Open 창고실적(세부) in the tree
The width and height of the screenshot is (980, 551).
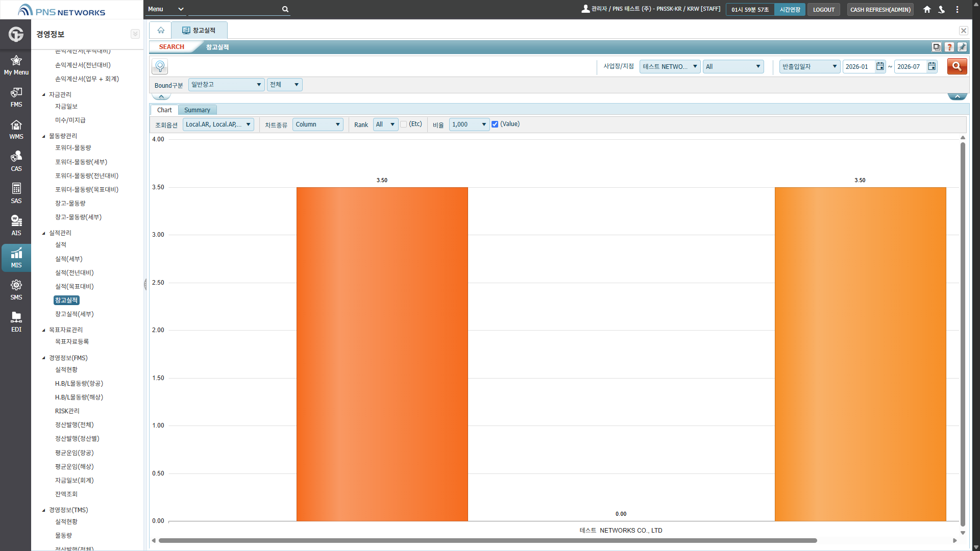coord(75,314)
